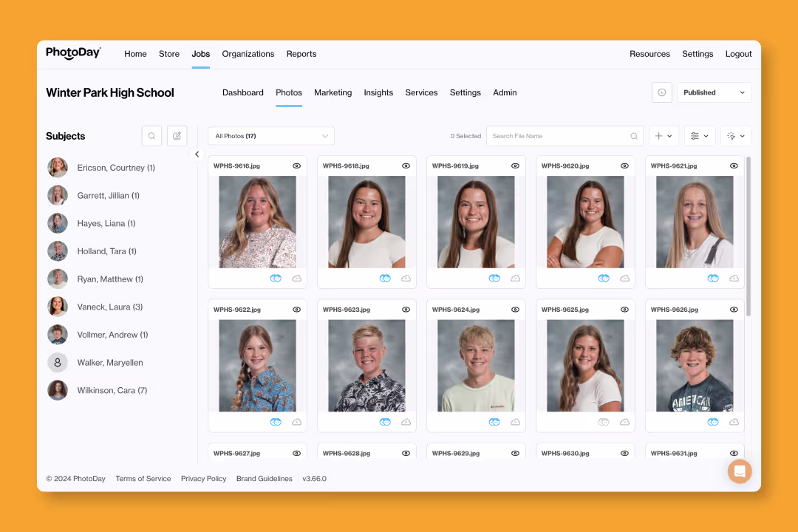Screen dimensions: 798x532
Task: Click Walker, Maryellen placeholder avatar icon
Action: click(58, 363)
